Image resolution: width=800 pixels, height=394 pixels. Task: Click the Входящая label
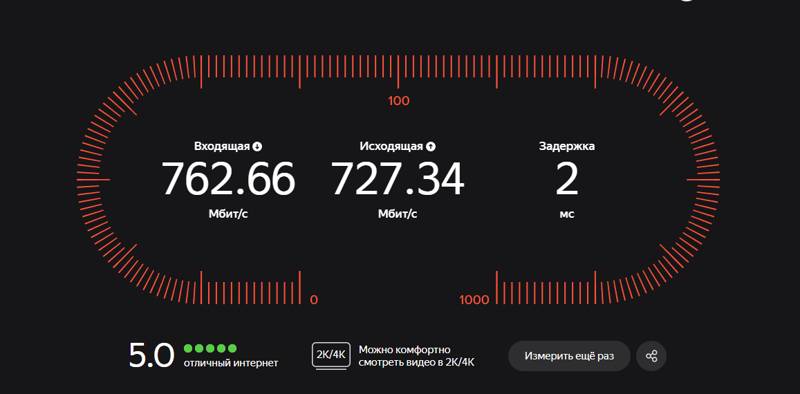point(222,146)
